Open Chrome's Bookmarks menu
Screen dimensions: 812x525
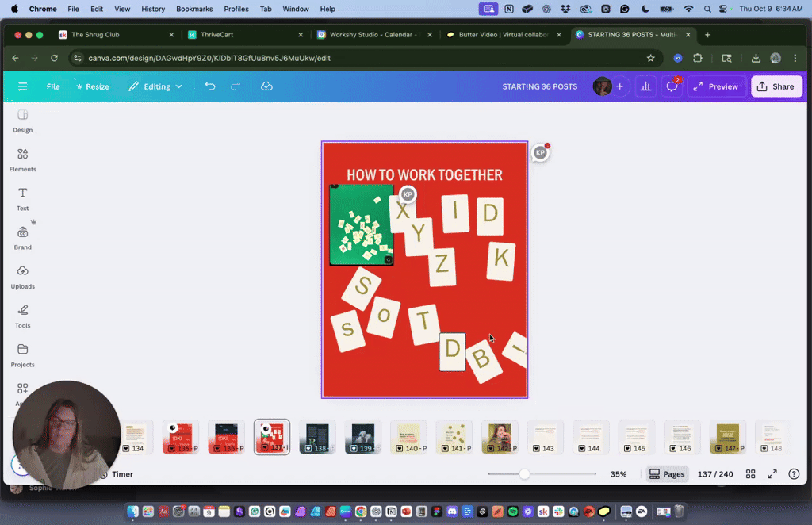point(194,9)
